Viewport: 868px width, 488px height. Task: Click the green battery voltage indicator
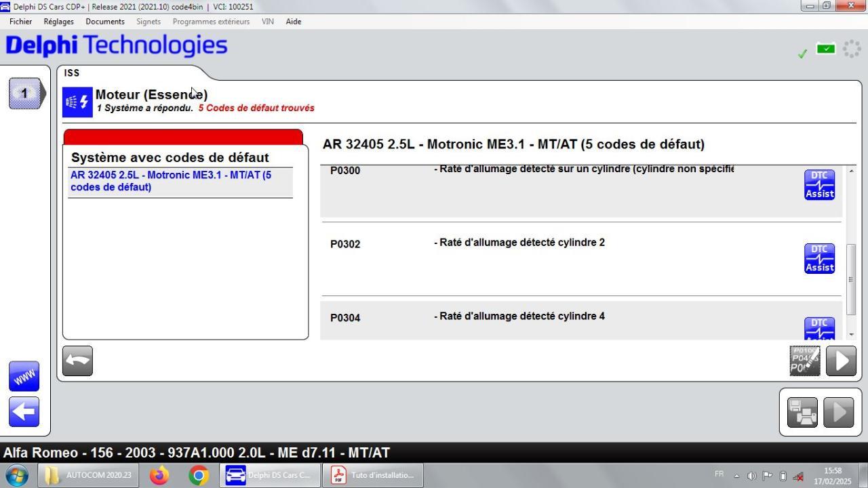click(826, 49)
